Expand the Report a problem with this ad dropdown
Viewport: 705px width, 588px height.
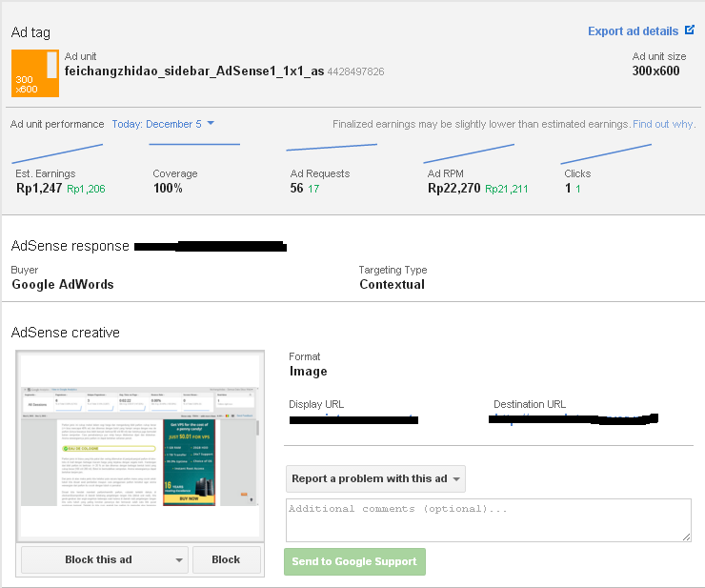(375, 478)
